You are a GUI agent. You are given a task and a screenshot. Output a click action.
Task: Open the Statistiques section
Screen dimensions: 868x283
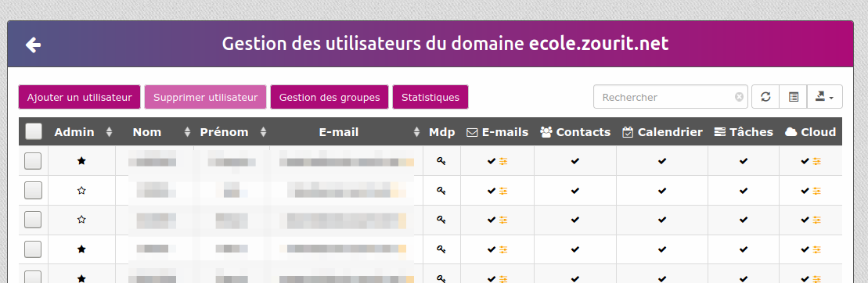[430, 97]
